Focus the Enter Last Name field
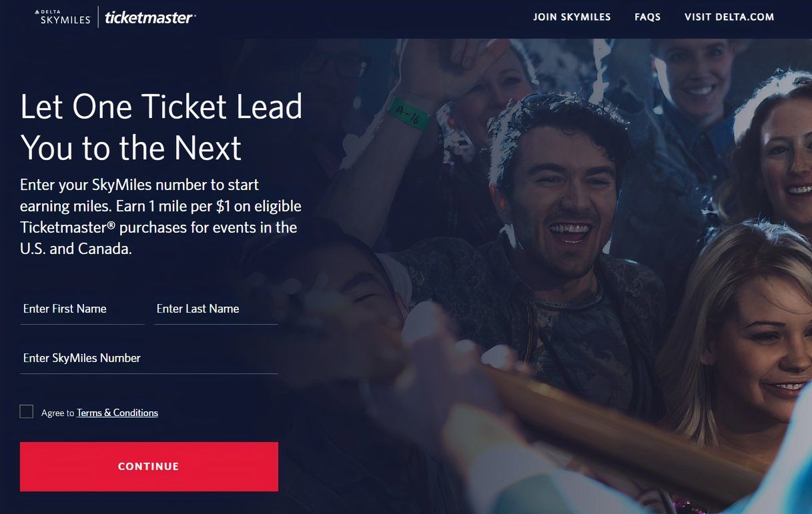Image resolution: width=812 pixels, height=514 pixels. tap(216, 309)
